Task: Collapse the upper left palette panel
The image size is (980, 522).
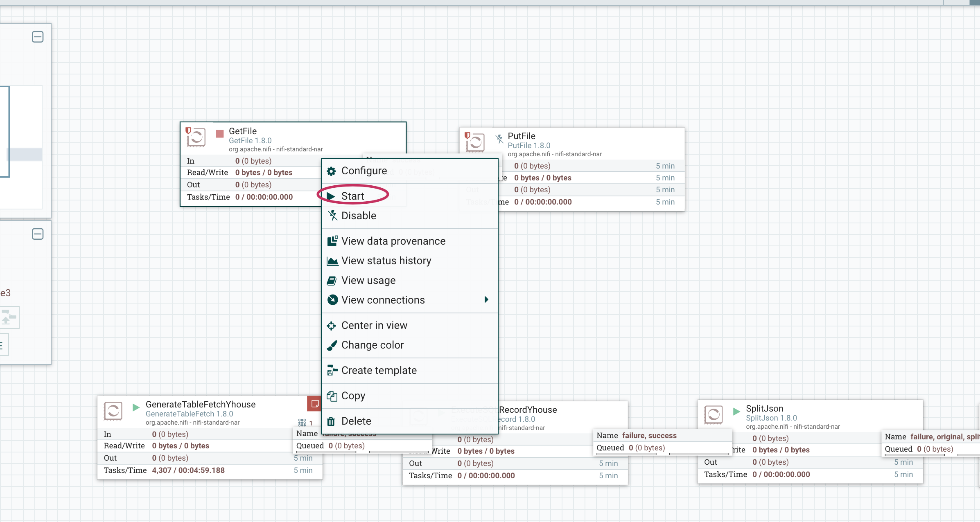Action: (38, 37)
